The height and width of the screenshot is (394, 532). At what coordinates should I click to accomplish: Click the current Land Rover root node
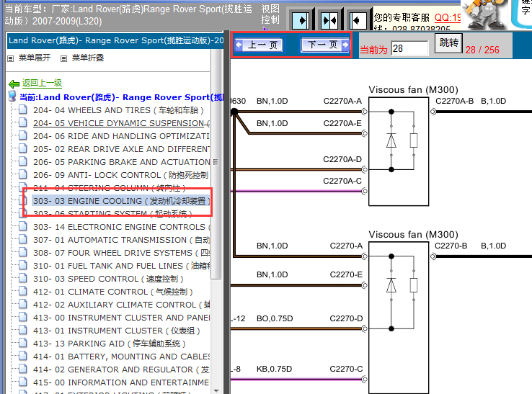click(x=121, y=97)
